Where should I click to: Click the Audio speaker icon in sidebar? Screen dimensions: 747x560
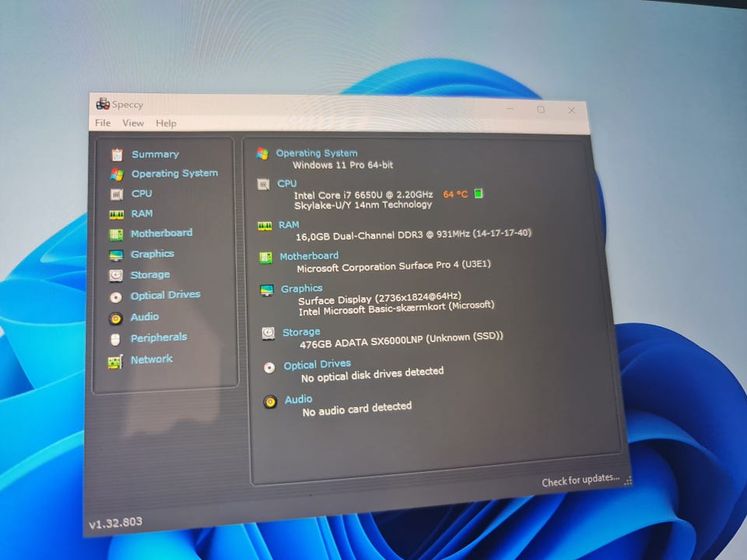pos(116,318)
